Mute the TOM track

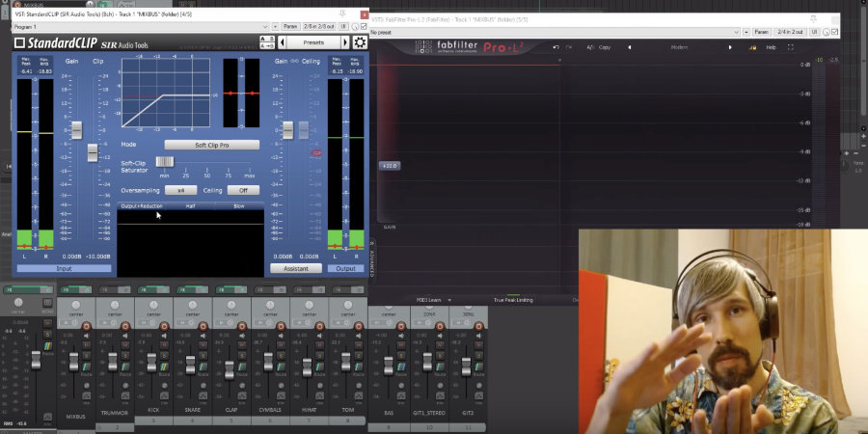pyautogui.click(x=358, y=345)
